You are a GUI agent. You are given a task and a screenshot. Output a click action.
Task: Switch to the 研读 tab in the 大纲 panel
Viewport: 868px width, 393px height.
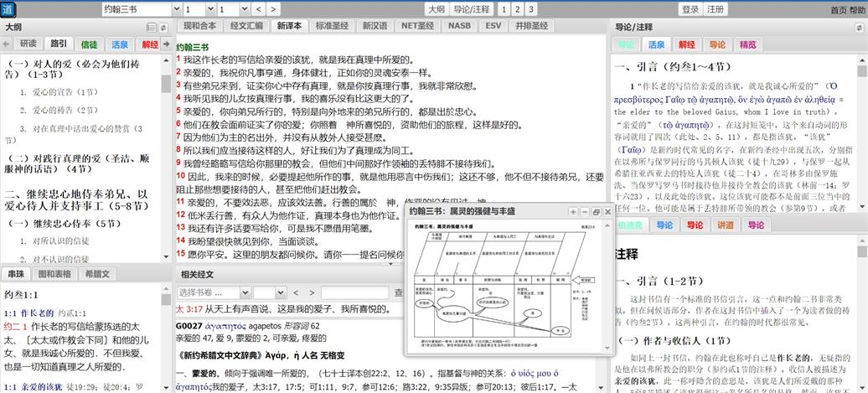pyautogui.click(x=28, y=44)
